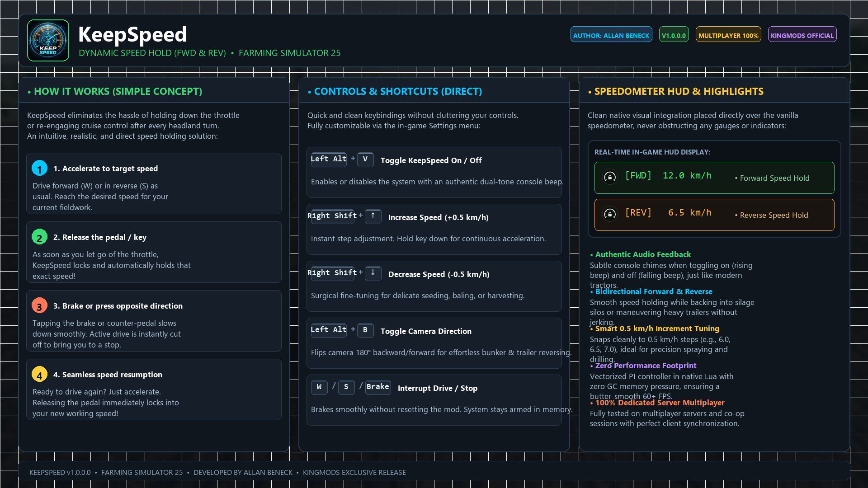
Task: Click the gauge icon beside the [FWD] readout
Action: point(610,177)
